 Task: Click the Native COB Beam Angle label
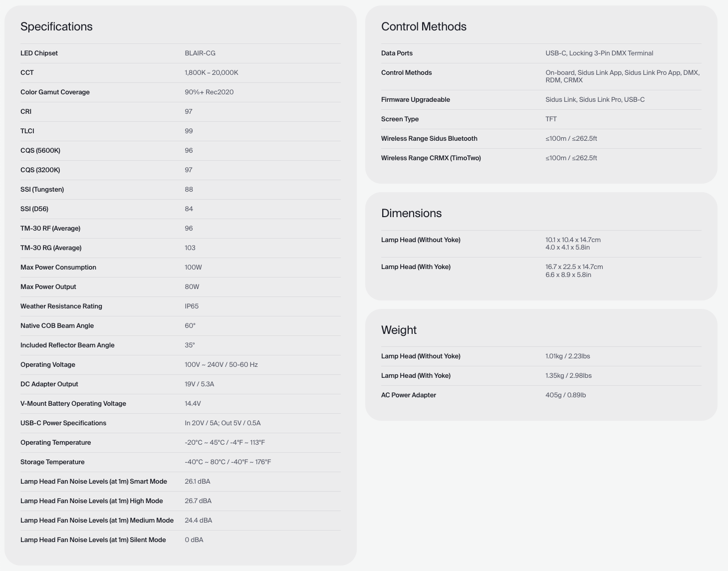coord(57,326)
